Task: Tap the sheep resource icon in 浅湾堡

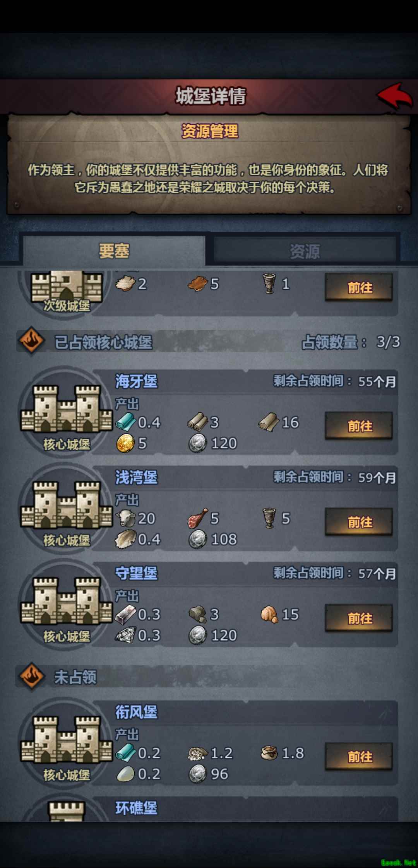Action: point(126,518)
